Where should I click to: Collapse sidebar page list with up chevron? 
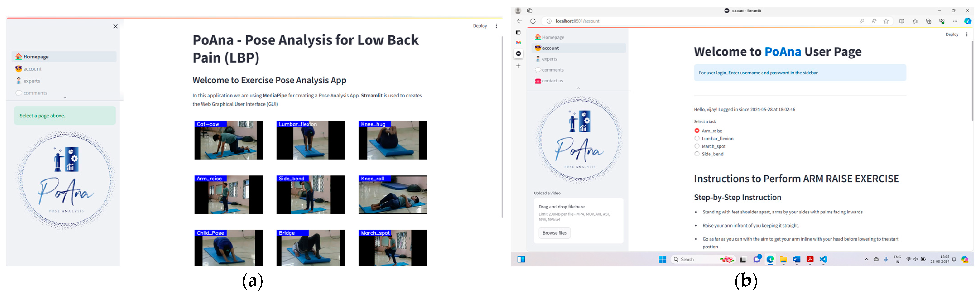coord(578,88)
